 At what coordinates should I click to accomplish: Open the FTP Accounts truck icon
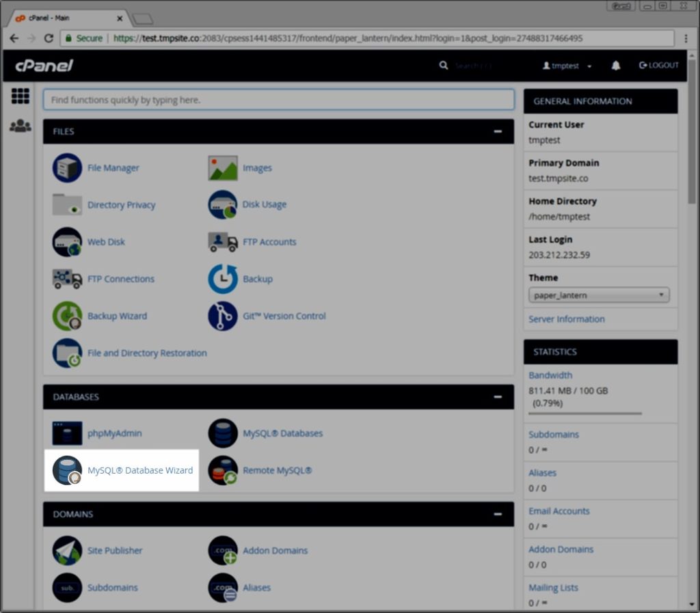(x=222, y=242)
